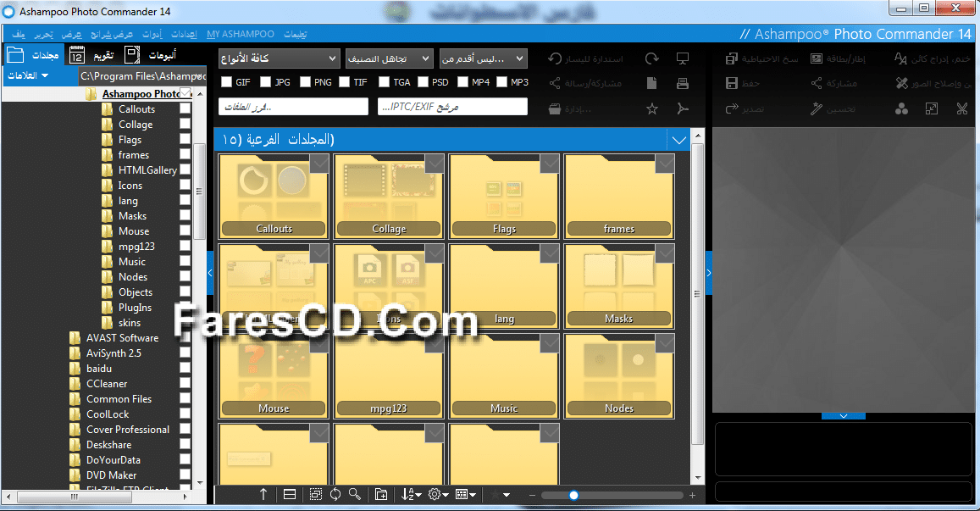The height and width of the screenshot is (511, 980).
Task: Click the refresh icon in bottom toolbar
Action: [335, 494]
